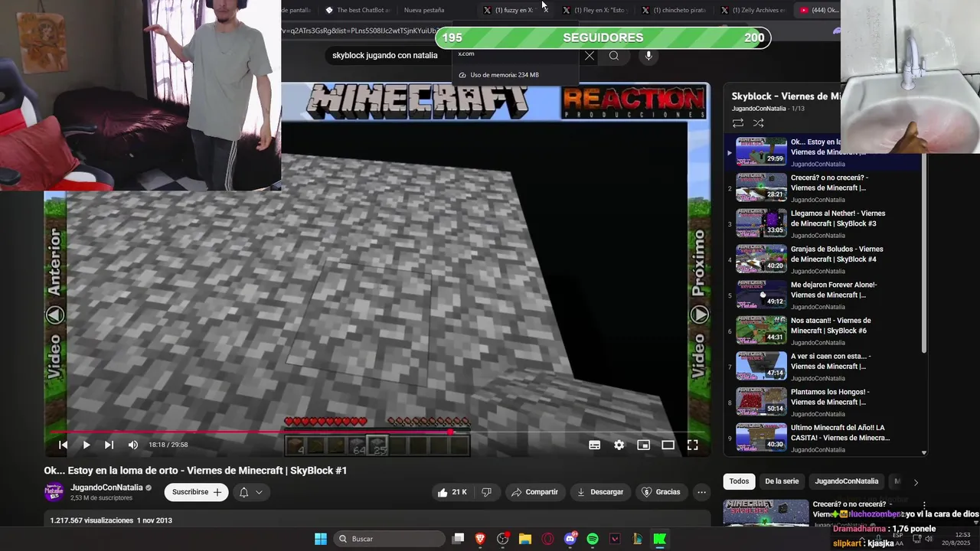Switch to 'The best ChatBot' browser tab
The image size is (980, 551).
(x=358, y=10)
